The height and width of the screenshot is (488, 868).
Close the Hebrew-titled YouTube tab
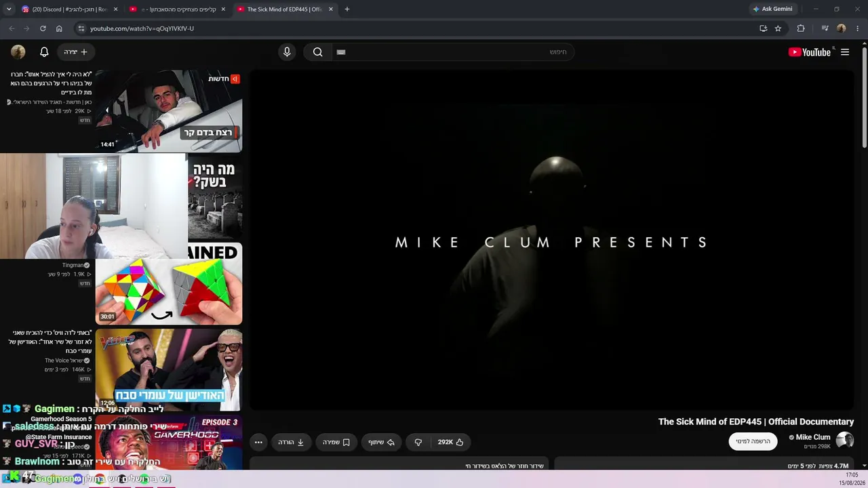tap(223, 9)
